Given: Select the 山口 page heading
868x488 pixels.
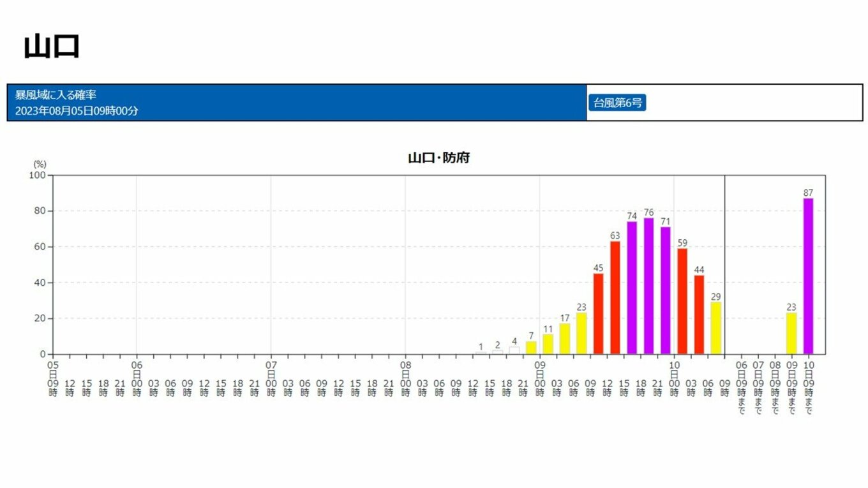Looking at the screenshot, I should [52, 47].
